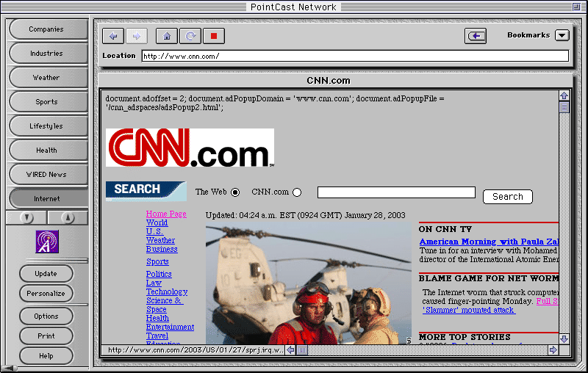Screen dimensions: 588x373
Task: Click the vertical scrollbar thumb
Action: pyautogui.click(x=564, y=107)
